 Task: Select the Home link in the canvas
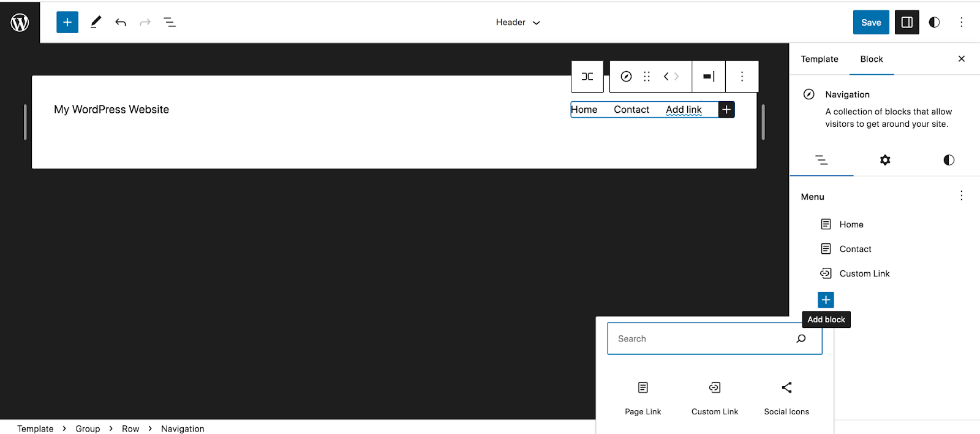[584, 110]
